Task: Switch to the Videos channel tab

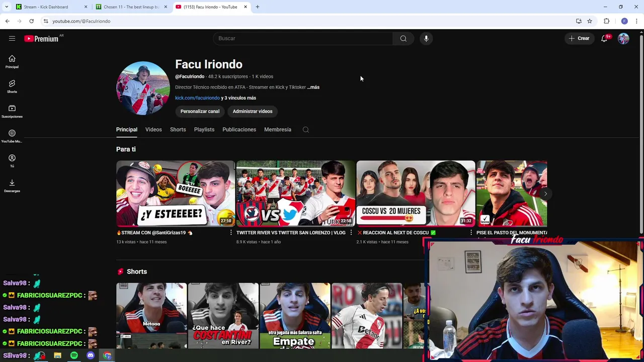Action: point(153,130)
